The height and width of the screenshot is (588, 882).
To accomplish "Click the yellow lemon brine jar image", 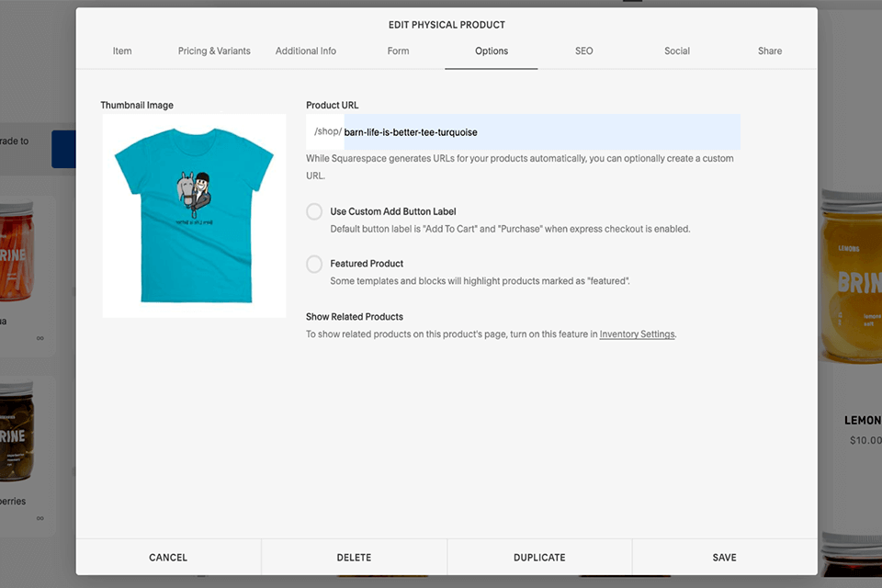I will (x=851, y=276).
